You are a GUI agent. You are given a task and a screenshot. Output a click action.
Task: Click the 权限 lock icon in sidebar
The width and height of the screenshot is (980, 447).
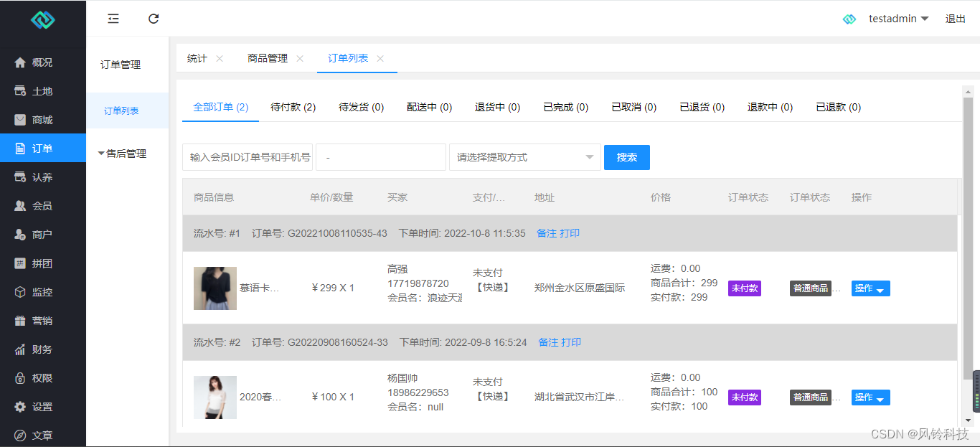20,378
